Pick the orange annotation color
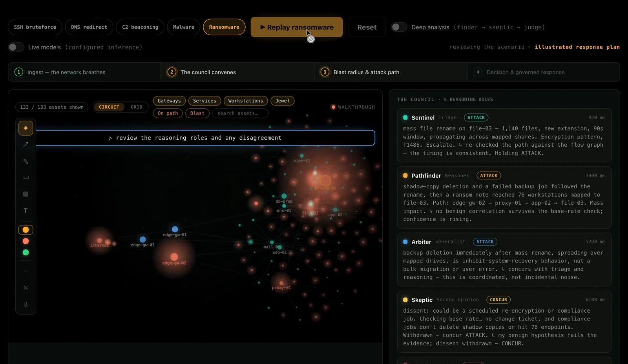The width and height of the screenshot is (628, 364). (x=26, y=230)
